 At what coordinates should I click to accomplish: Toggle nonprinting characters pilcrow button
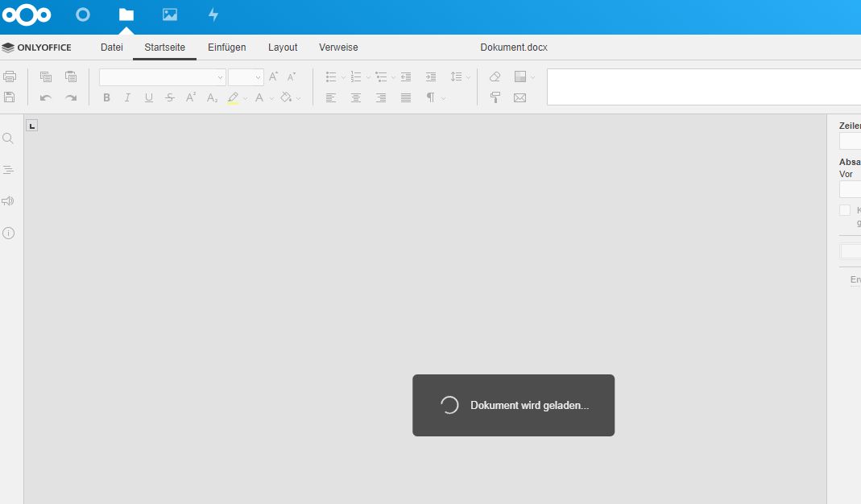[431, 97]
